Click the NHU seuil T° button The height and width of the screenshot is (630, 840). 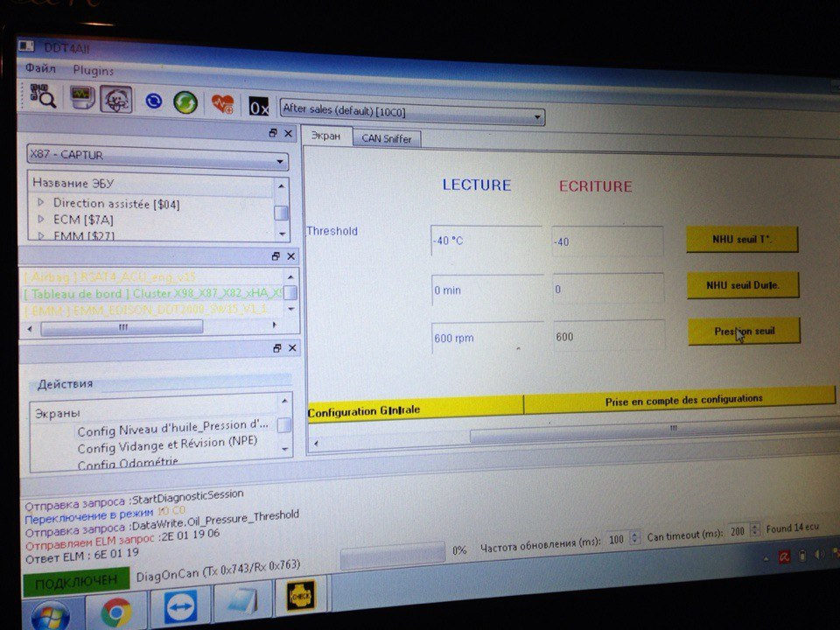(x=742, y=239)
